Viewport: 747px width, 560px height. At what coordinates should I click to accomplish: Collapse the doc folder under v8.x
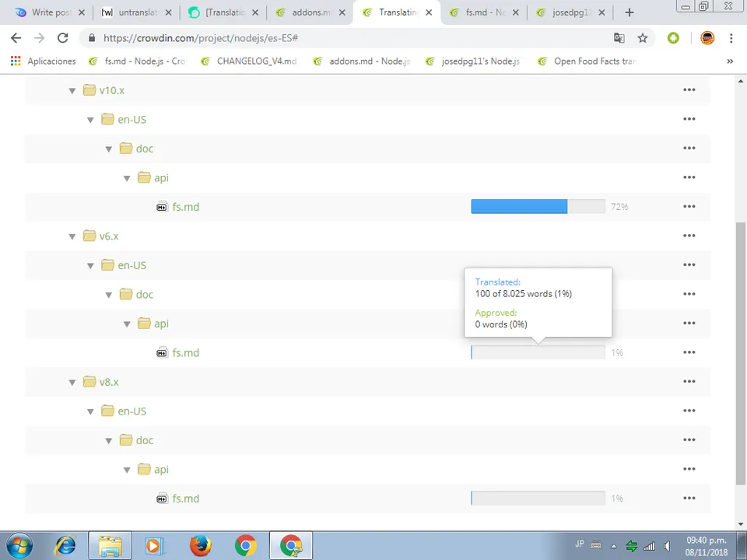tap(109, 440)
